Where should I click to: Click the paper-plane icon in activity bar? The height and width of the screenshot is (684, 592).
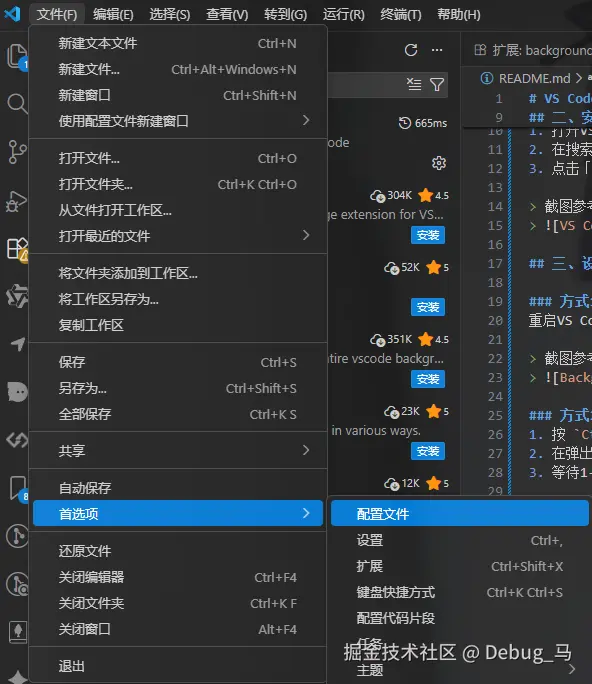pos(17,344)
